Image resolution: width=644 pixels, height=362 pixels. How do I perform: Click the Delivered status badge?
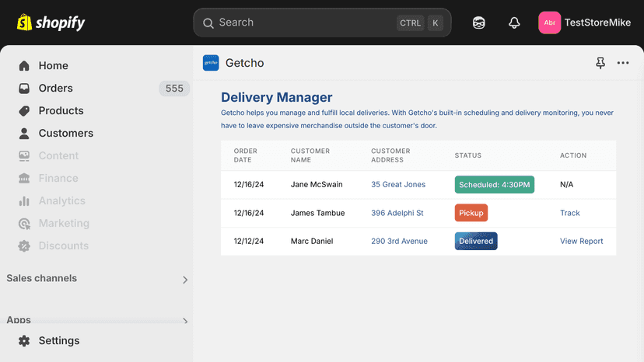pos(475,242)
